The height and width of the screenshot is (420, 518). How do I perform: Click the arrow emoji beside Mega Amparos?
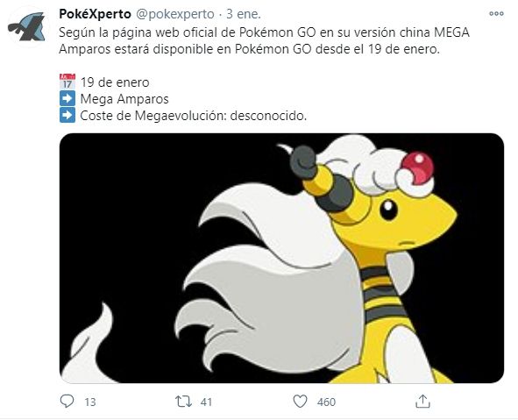(67, 98)
